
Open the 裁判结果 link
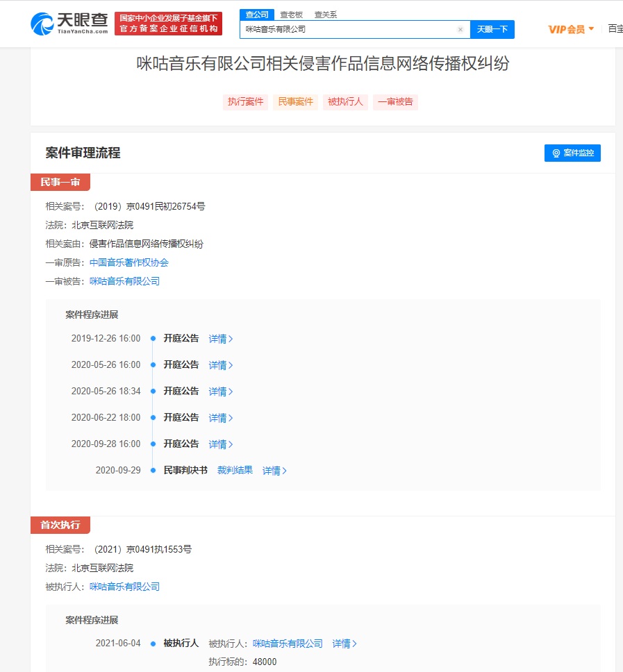coord(235,471)
